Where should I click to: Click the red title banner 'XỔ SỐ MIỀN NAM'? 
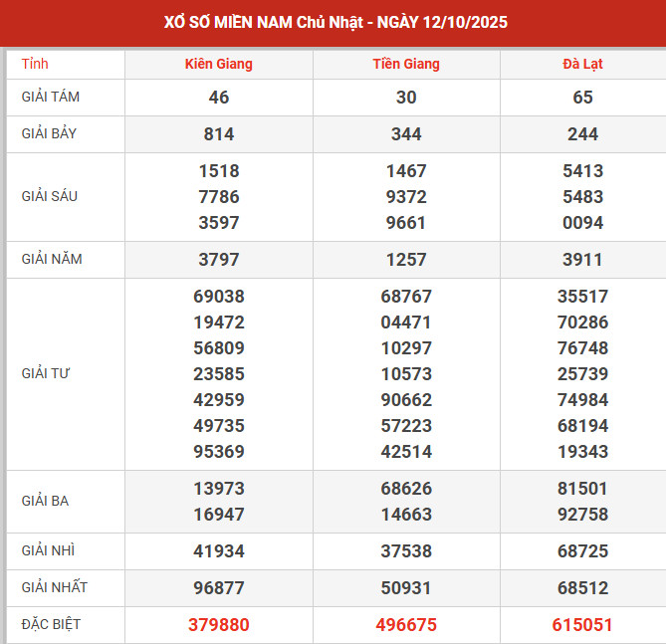(x=333, y=22)
